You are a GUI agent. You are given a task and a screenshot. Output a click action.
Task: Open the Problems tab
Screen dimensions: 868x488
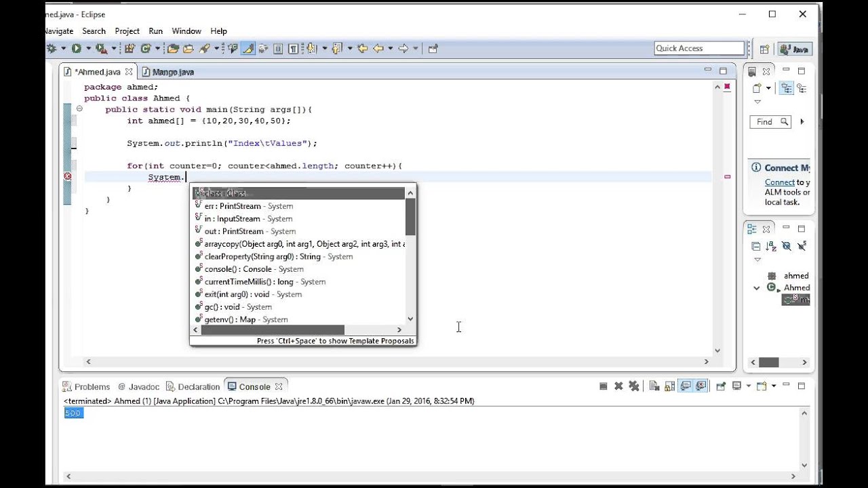[86, 386]
